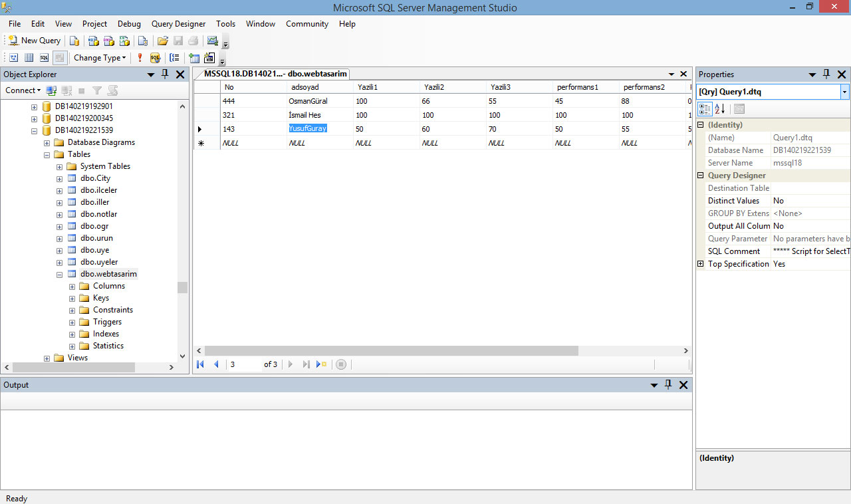Toggle the Results pane button
851x504 pixels.
[60, 58]
